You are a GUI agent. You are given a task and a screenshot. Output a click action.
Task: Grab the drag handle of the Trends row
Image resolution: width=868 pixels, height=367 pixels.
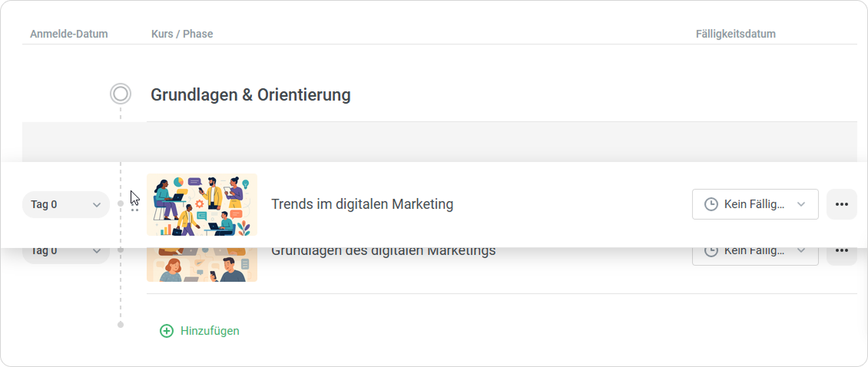point(134,205)
